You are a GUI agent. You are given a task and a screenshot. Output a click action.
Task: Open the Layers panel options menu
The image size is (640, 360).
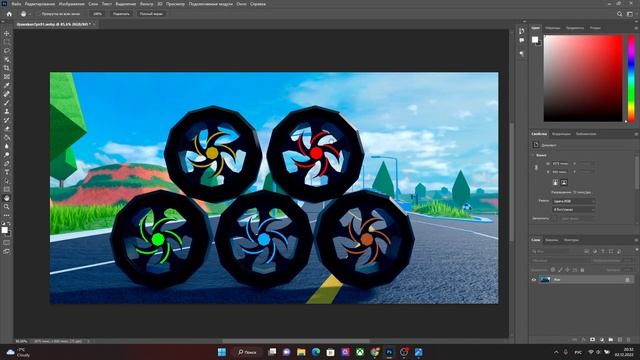tap(636, 240)
